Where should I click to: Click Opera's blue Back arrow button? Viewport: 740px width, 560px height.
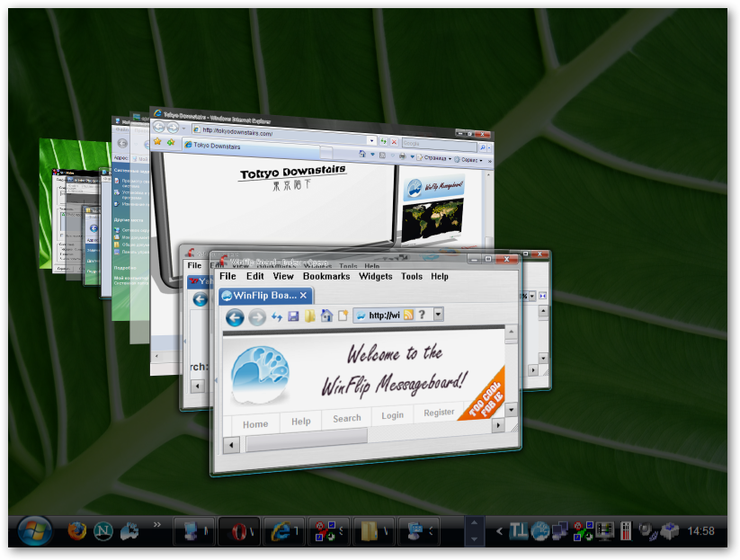tap(235, 317)
